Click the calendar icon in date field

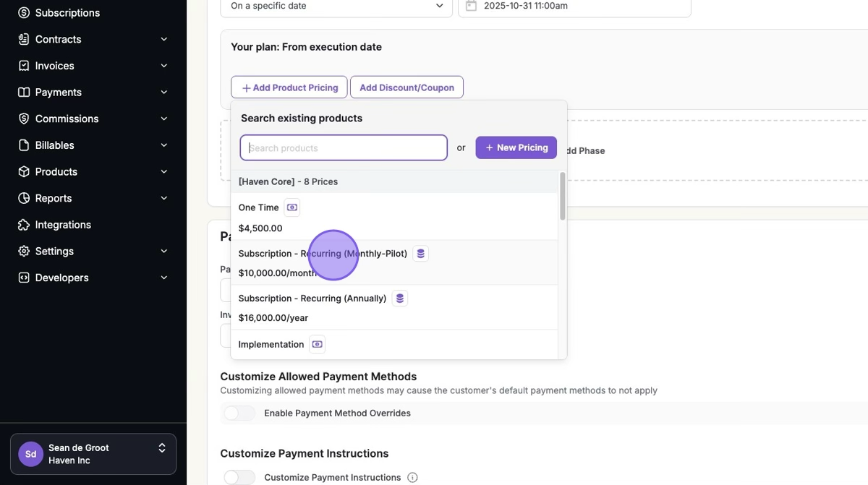471,6
